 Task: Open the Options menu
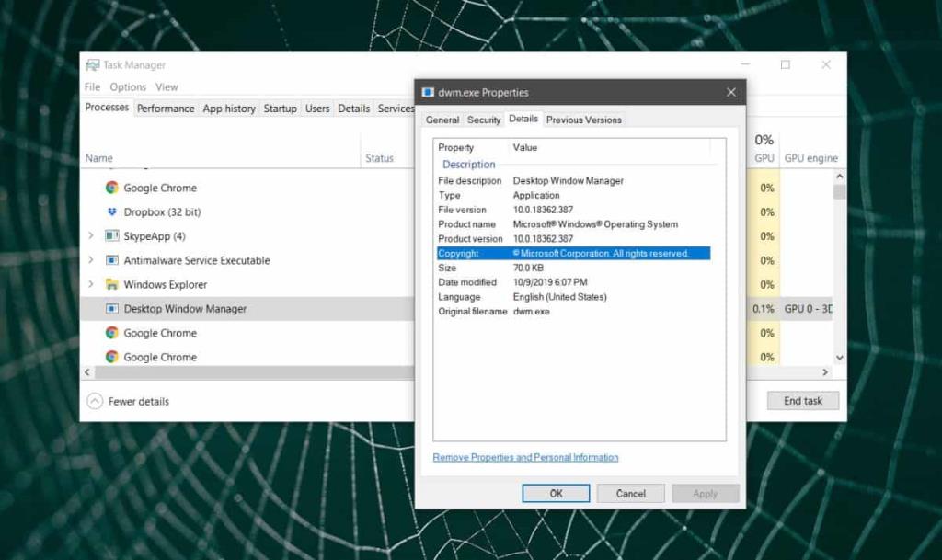coord(128,86)
